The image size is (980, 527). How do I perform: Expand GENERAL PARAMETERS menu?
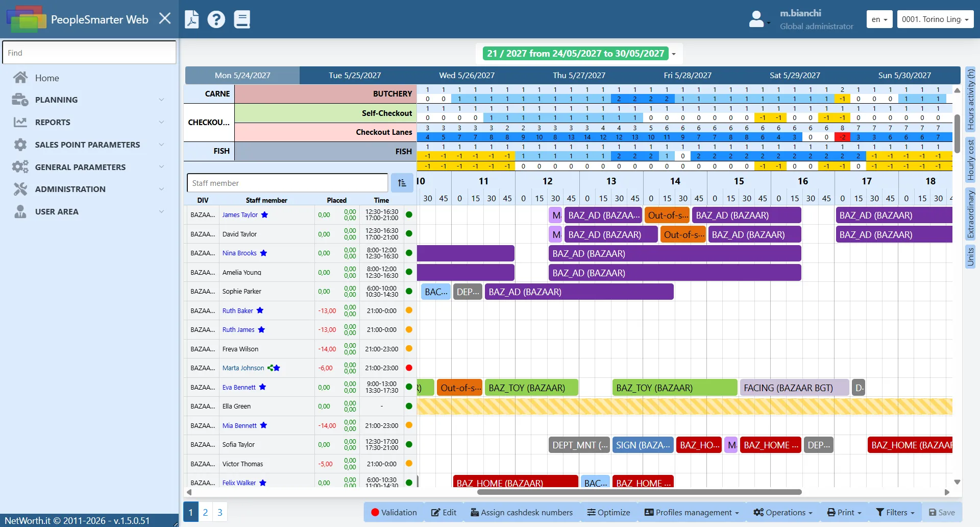tap(89, 167)
